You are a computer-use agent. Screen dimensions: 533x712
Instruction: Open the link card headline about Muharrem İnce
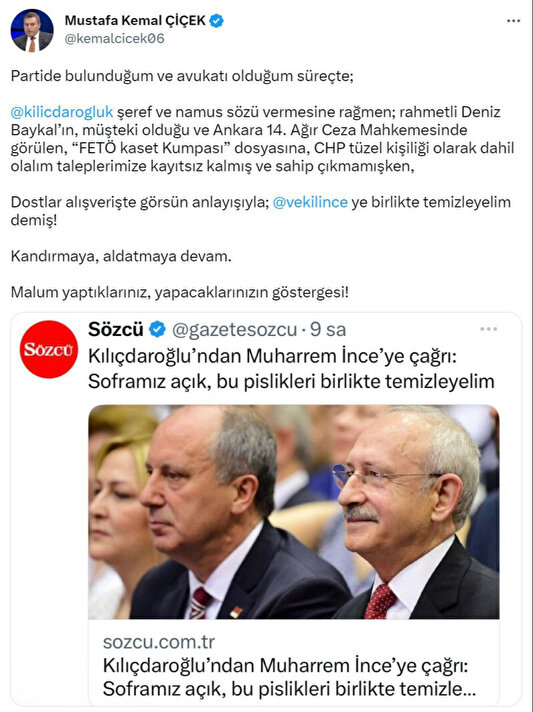coord(289,677)
